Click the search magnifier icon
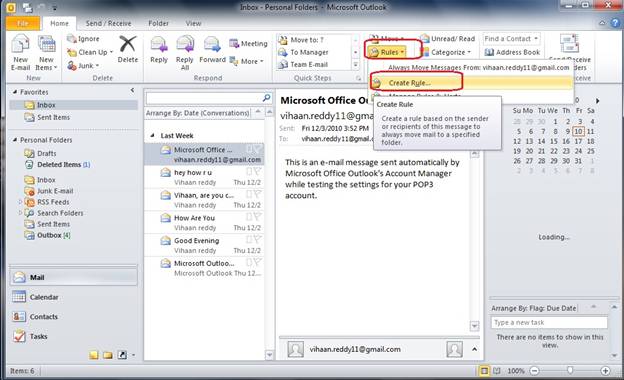Viewport: 624px width, 380px height. click(x=267, y=97)
